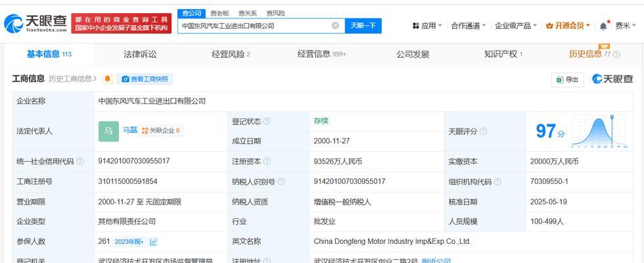Click the help icon next to 统一社会信用代码
644x263 pixels.
[x=80, y=162]
